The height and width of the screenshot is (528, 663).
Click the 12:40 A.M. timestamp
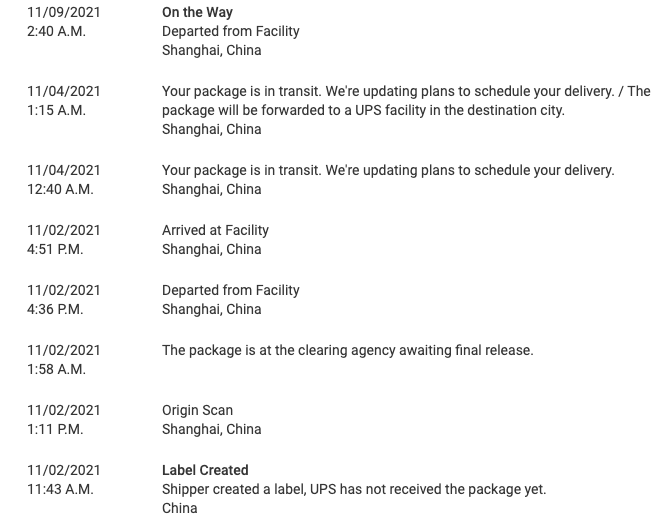tap(60, 189)
